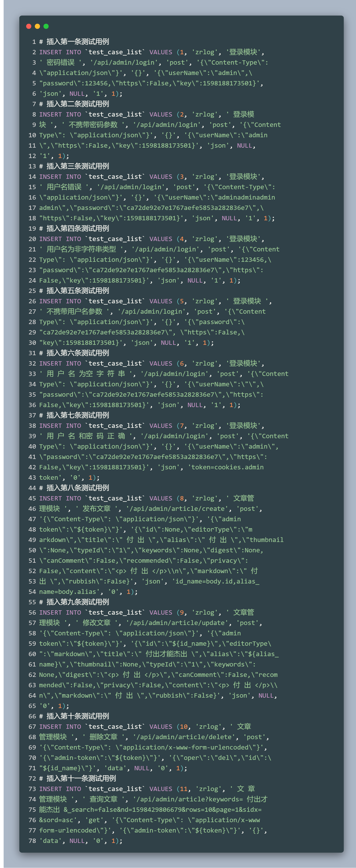Select the comment "# 插入第十一条测试用例"

pos(78,778)
